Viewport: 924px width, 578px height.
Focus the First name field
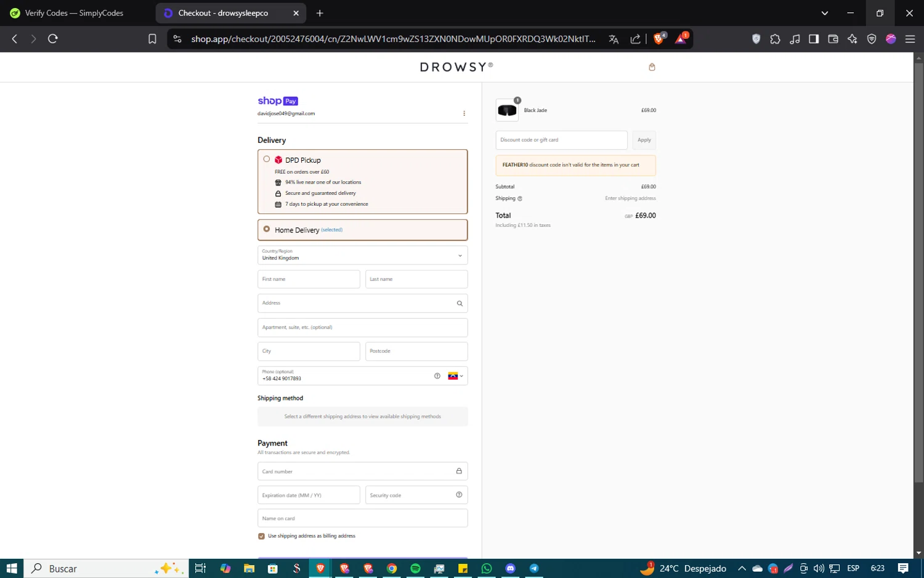pos(309,279)
